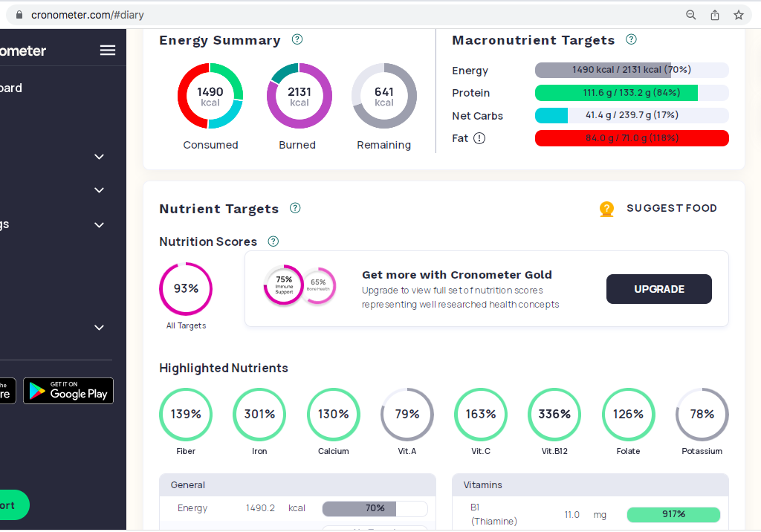
Task: Click the UPGRADE button
Action: [658, 289]
